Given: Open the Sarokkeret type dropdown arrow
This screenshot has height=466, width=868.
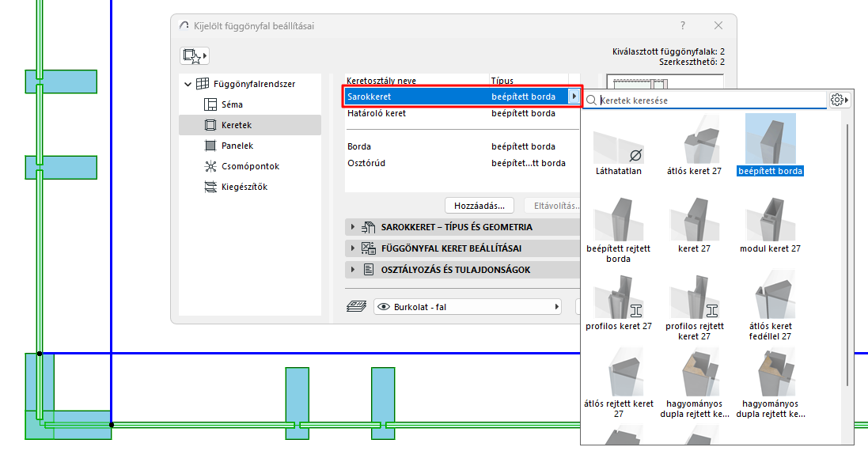Looking at the screenshot, I should pos(574,97).
